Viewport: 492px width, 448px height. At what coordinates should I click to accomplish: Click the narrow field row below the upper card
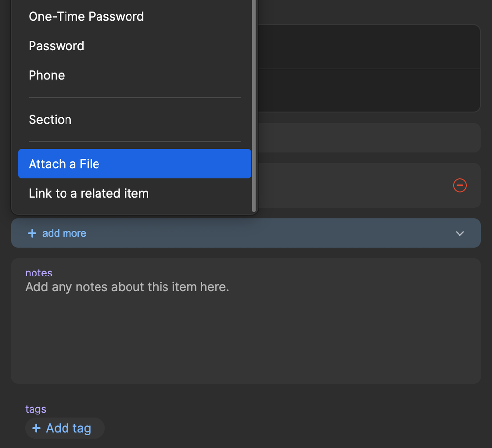coord(368,138)
